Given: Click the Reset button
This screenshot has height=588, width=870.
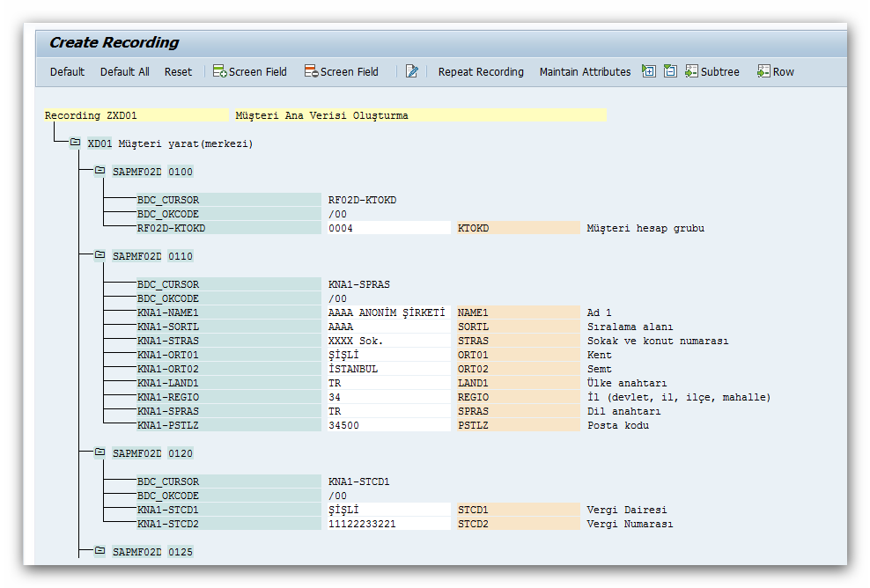Looking at the screenshot, I should pyautogui.click(x=178, y=72).
